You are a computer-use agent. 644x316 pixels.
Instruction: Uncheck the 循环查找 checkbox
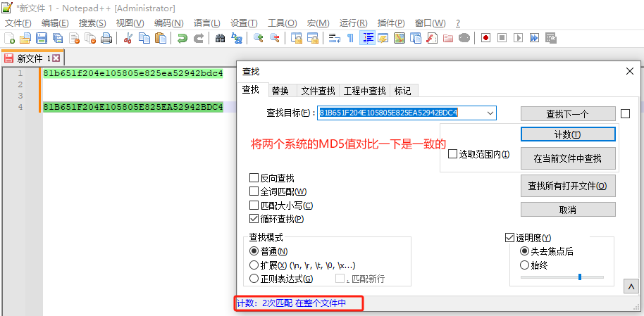pyautogui.click(x=254, y=219)
